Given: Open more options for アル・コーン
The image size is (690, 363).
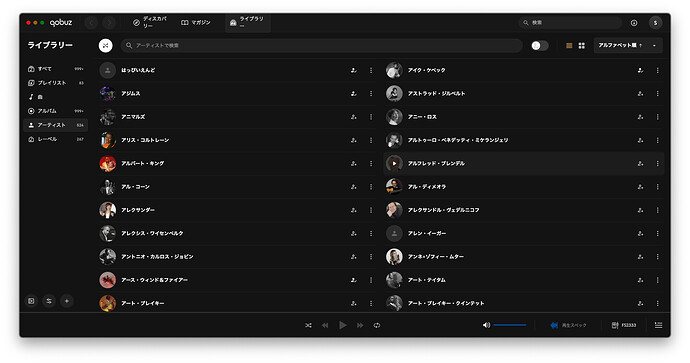Looking at the screenshot, I should (x=371, y=187).
